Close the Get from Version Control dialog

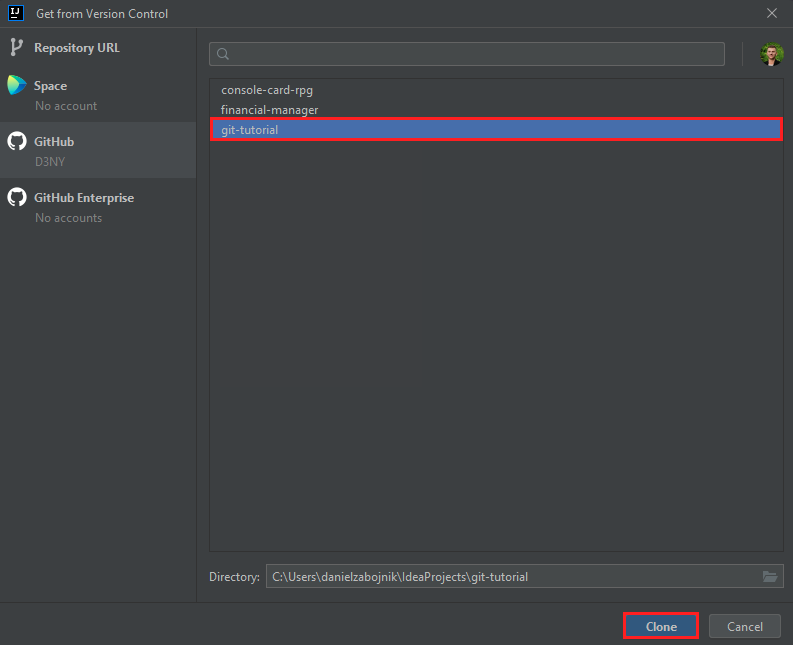771,13
